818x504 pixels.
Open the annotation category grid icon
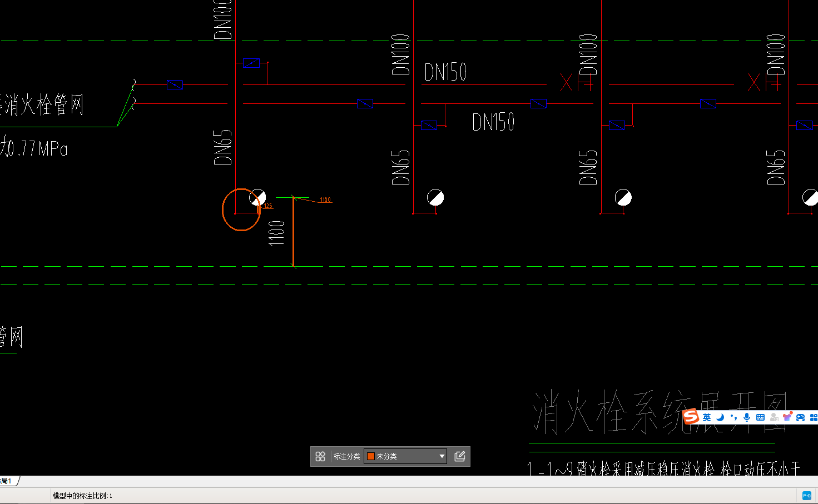[320, 456]
